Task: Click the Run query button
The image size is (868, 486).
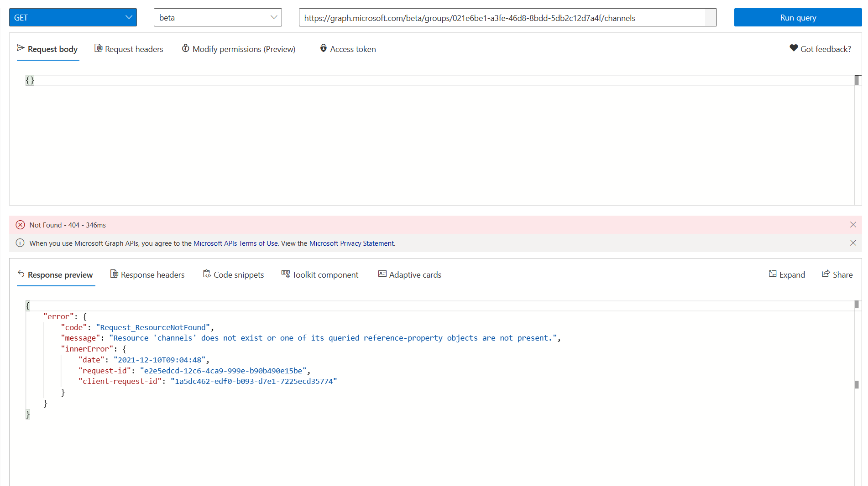Action: pyautogui.click(x=798, y=17)
